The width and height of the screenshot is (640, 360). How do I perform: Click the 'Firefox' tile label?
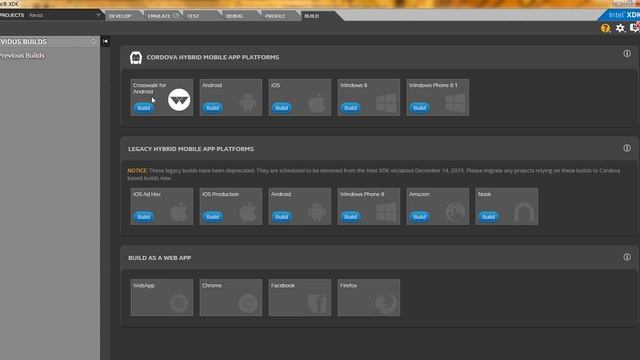point(348,285)
